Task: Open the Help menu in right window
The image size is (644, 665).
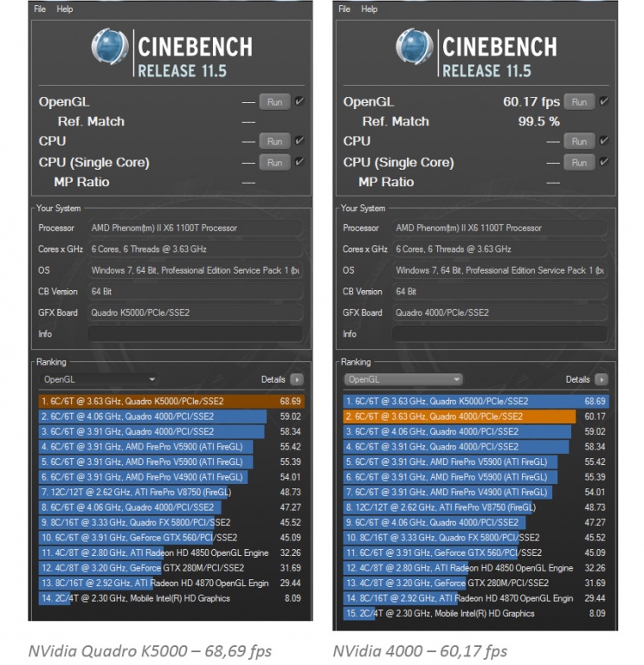Action: [369, 9]
